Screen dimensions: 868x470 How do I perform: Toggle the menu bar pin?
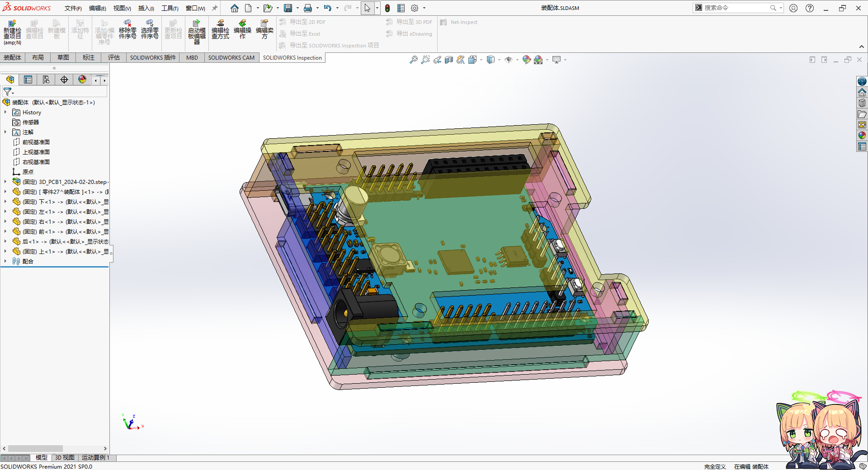click(215, 8)
